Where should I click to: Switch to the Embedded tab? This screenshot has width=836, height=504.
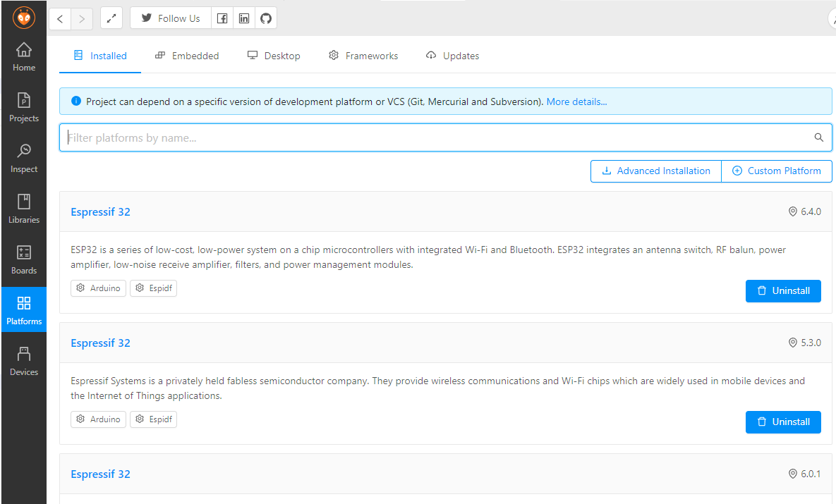(187, 56)
